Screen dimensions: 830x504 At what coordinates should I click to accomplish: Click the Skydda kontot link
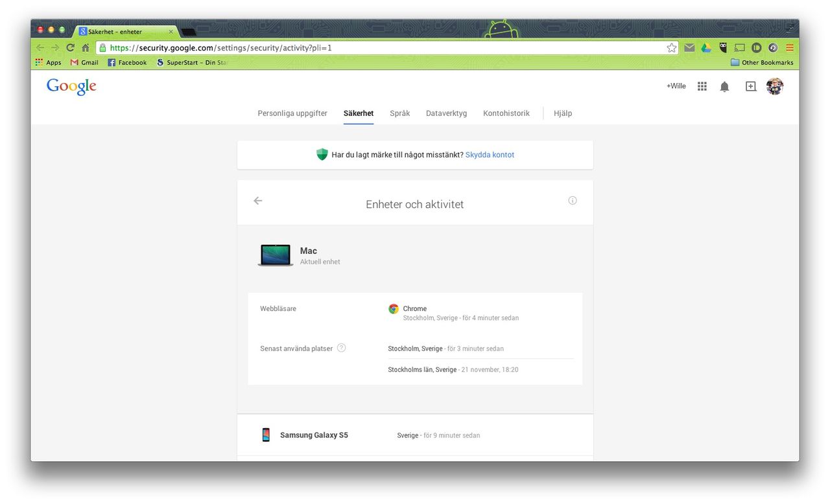click(x=490, y=155)
